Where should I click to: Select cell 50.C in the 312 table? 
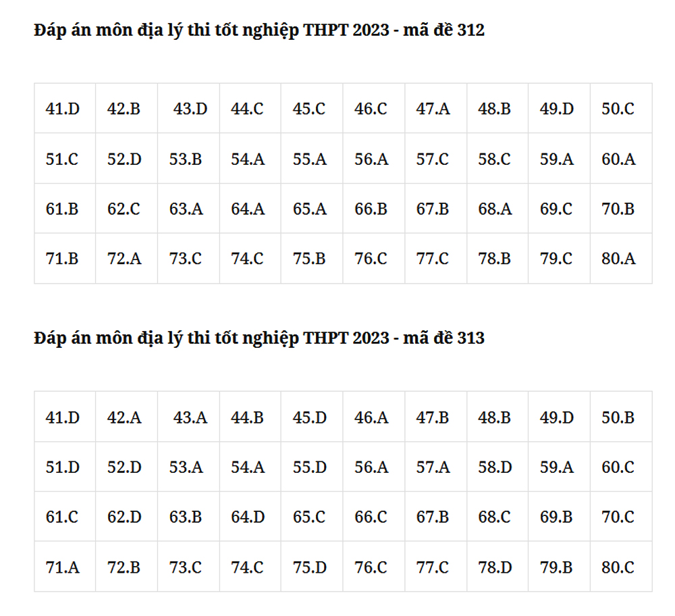pyautogui.click(x=621, y=109)
